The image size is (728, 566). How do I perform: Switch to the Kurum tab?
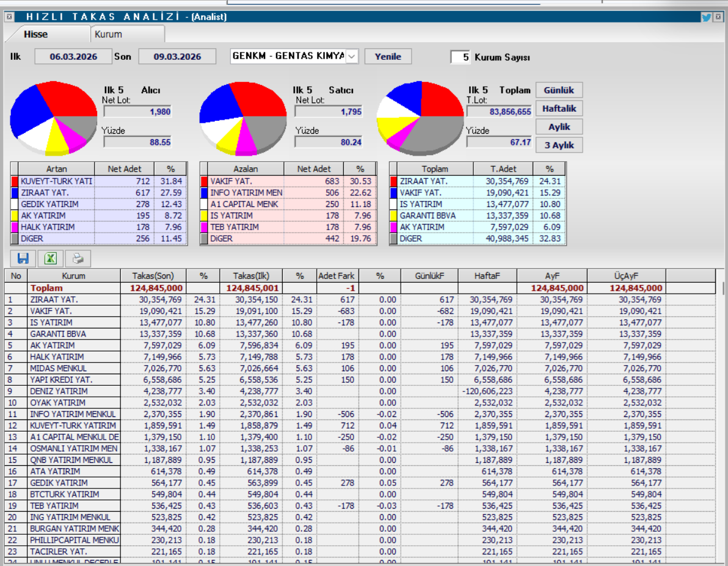pos(108,34)
